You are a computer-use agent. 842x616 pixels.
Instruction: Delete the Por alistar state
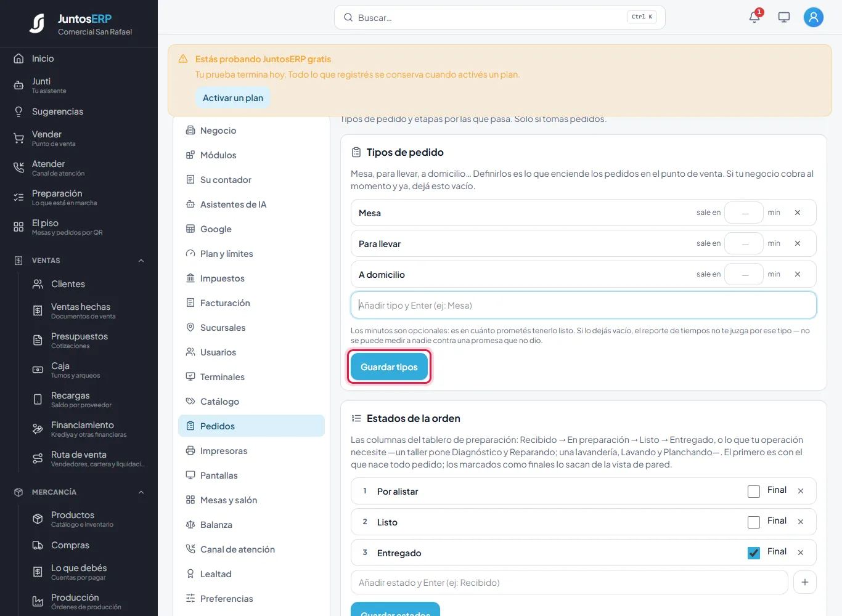[x=801, y=491]
